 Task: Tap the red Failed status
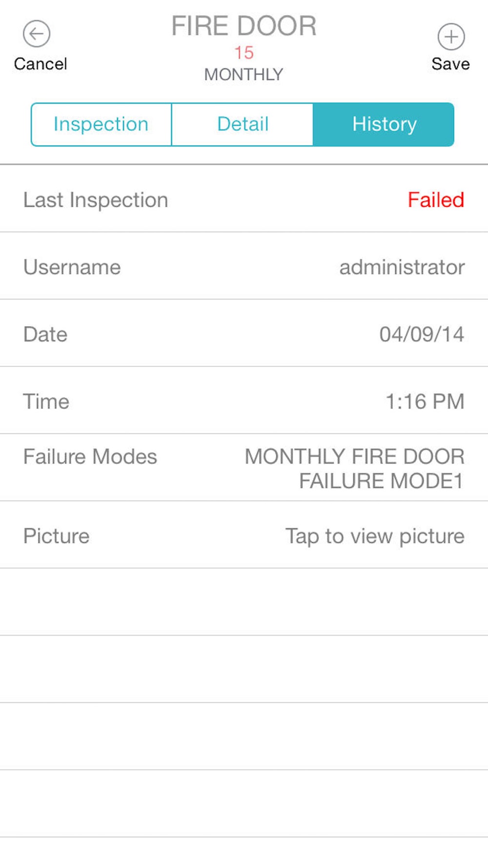click(435, 200)
